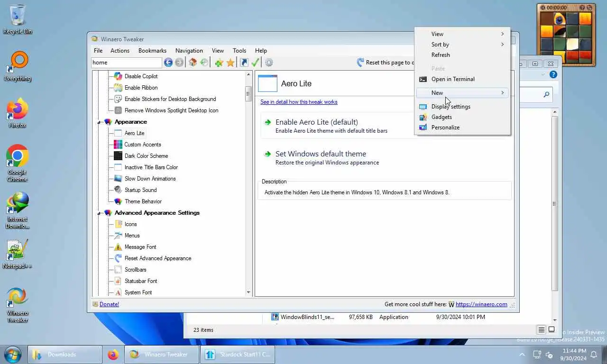
Task: Open the Navigation menu
Action: click(x=189, y=51)
